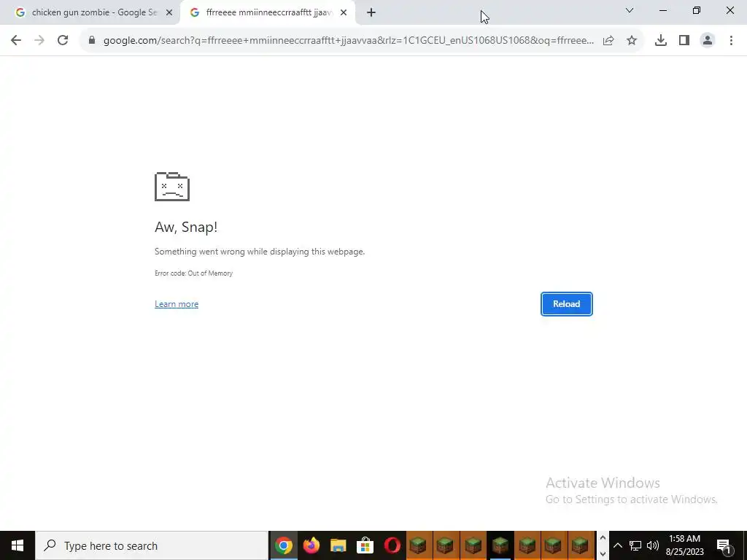Screen dimensions: 747x560
Task: Minimize the Chrome window
Action: pyautogui.click(x=662, y=10)
